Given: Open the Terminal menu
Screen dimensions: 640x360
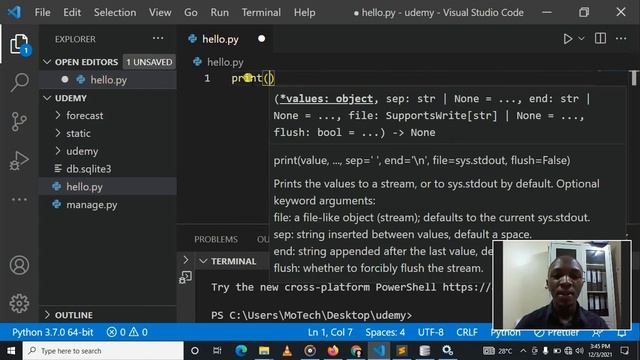Looking at the screenshot, I should (261, 13).
